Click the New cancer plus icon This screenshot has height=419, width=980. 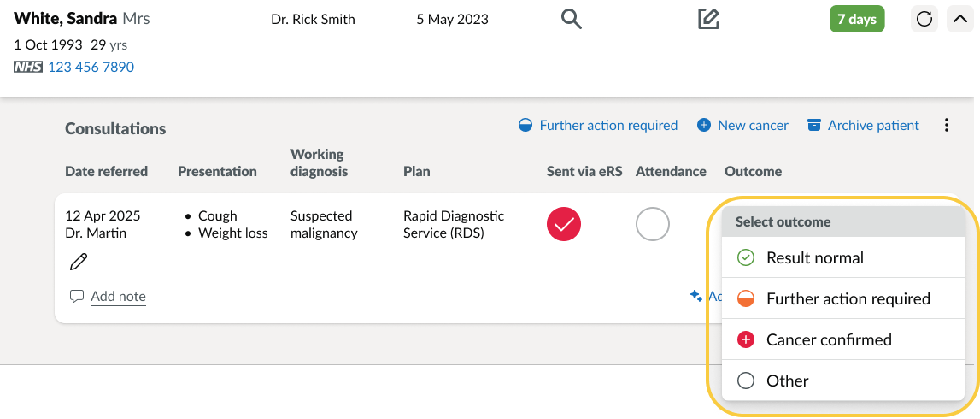[x=704, y=125]
